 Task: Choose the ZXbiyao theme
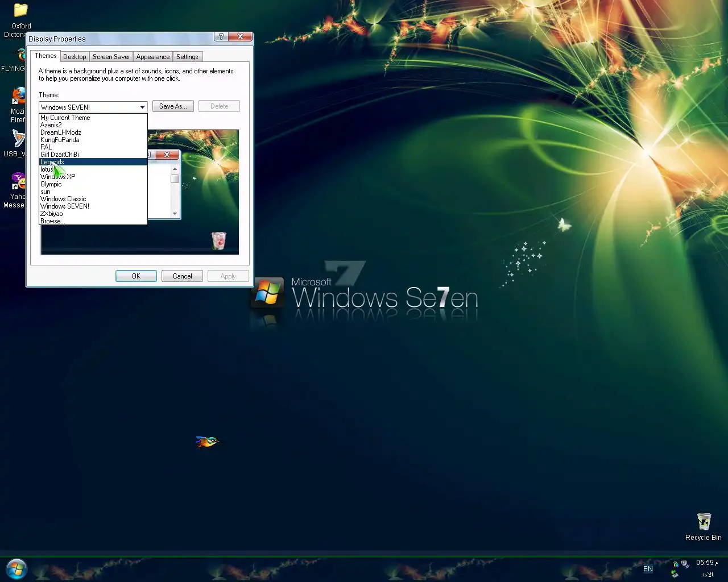pyautogui.click(x=93, y=214)
